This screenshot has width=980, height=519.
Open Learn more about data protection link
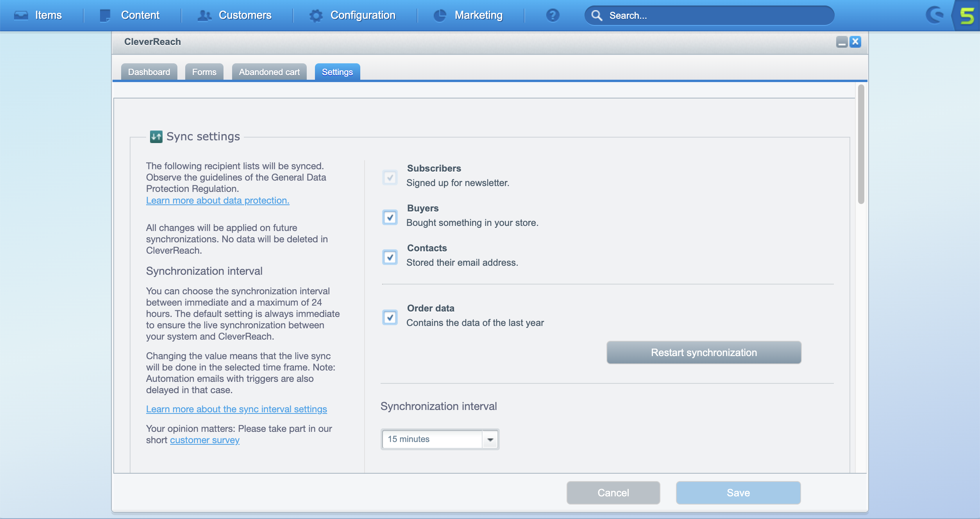[x=218, y=200]
